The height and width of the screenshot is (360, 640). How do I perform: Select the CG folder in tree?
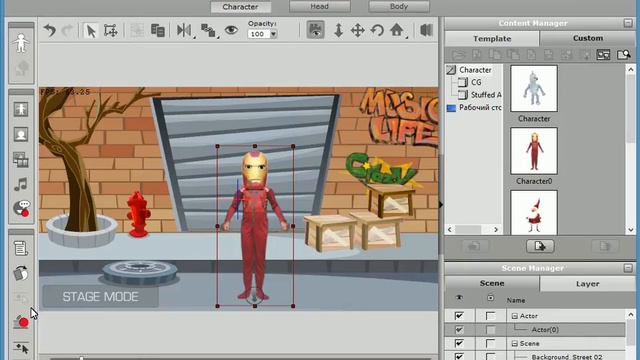tap(476, 82)
